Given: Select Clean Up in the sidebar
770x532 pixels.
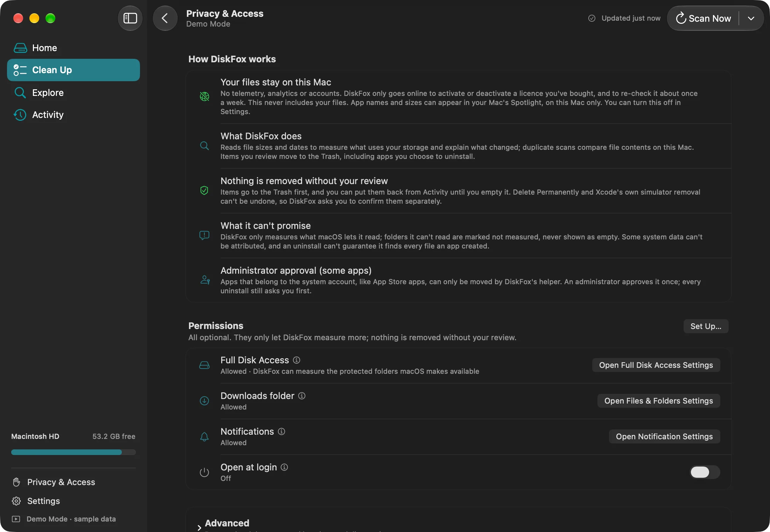Looking at the screenshot, I should pos(73,70).
